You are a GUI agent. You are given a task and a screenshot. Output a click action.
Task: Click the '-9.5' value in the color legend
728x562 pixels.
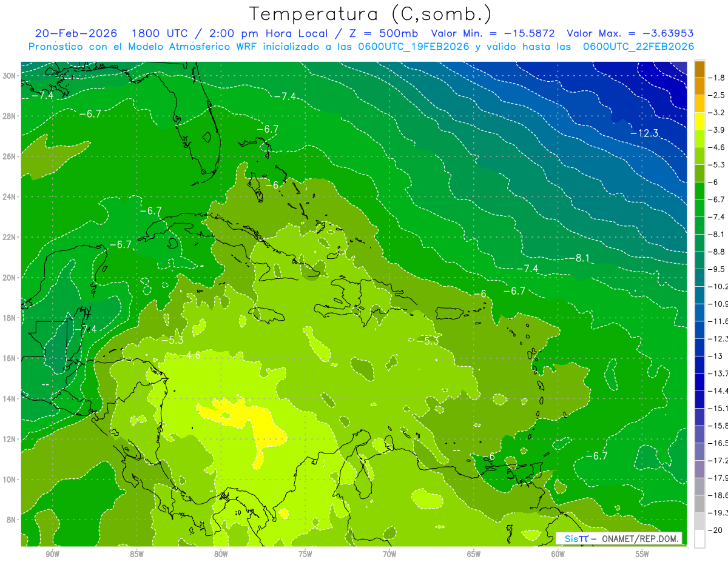[x=718, y=269]
